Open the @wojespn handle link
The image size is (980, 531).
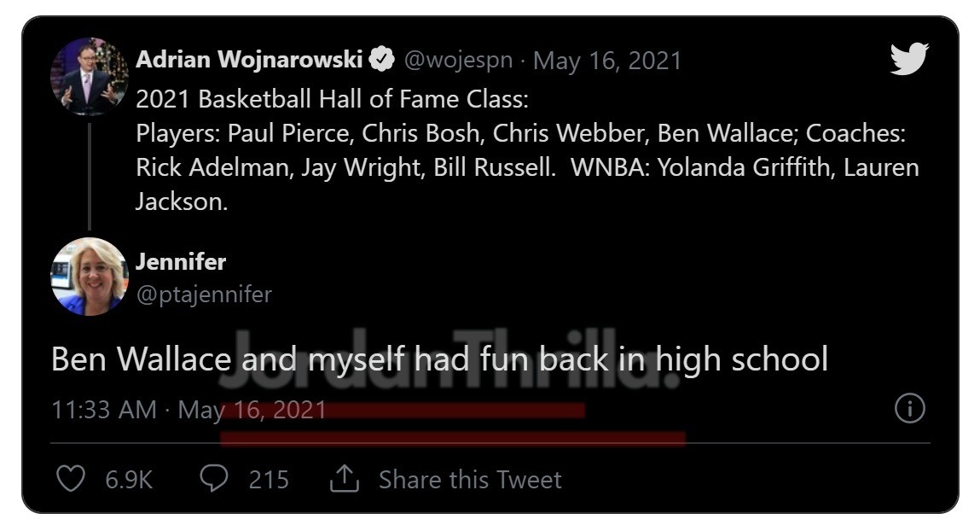459,61
